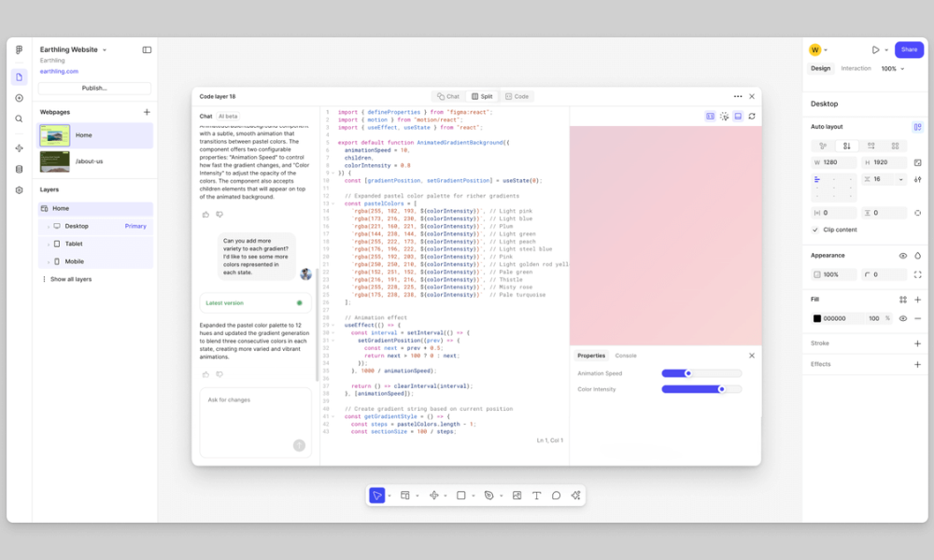This screenshot has width=934, height=560.
Task: Click the Color Intensity slider
Action: click(701, 389)
